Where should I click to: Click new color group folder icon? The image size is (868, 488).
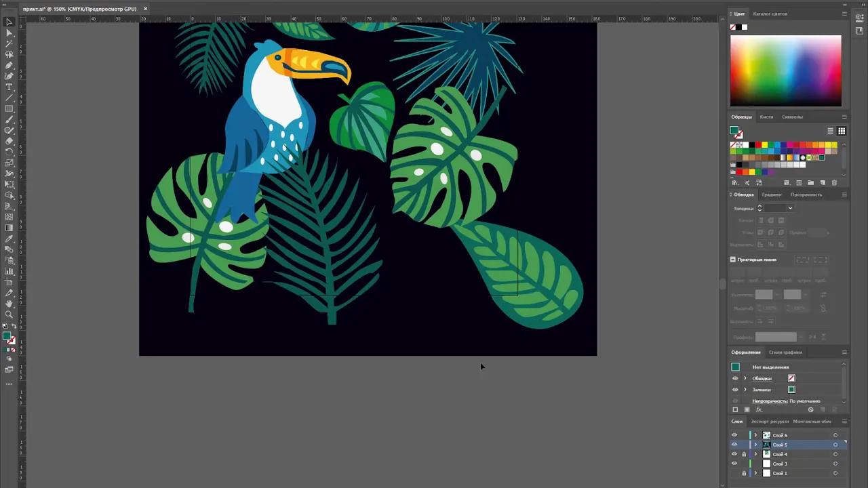coord(810,183)
